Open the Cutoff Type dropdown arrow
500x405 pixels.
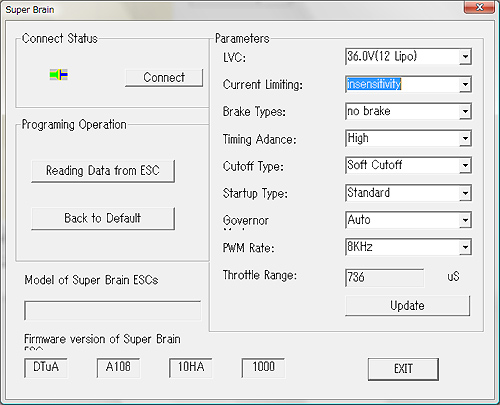click(465, 166)
